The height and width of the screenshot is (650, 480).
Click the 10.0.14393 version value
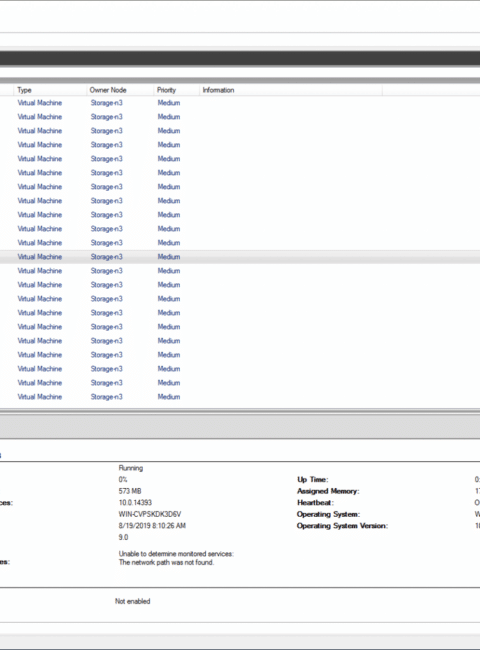pyautogui.click(x=135, y=503)
